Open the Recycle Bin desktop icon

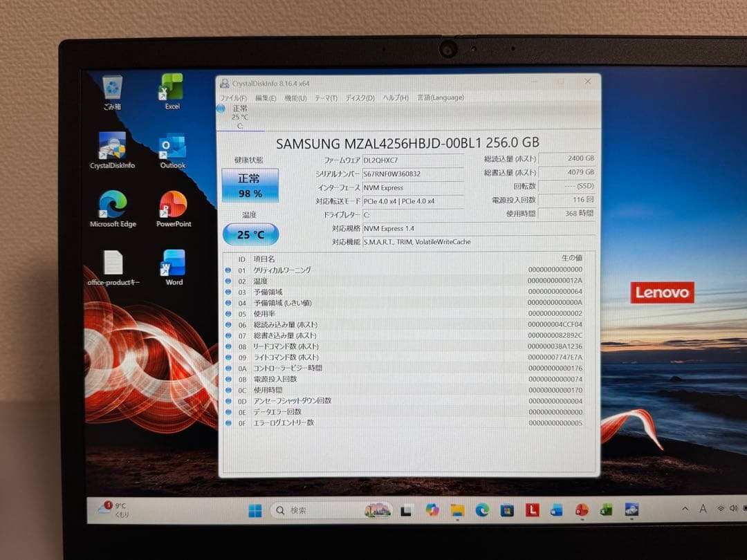tap(113, 92)
